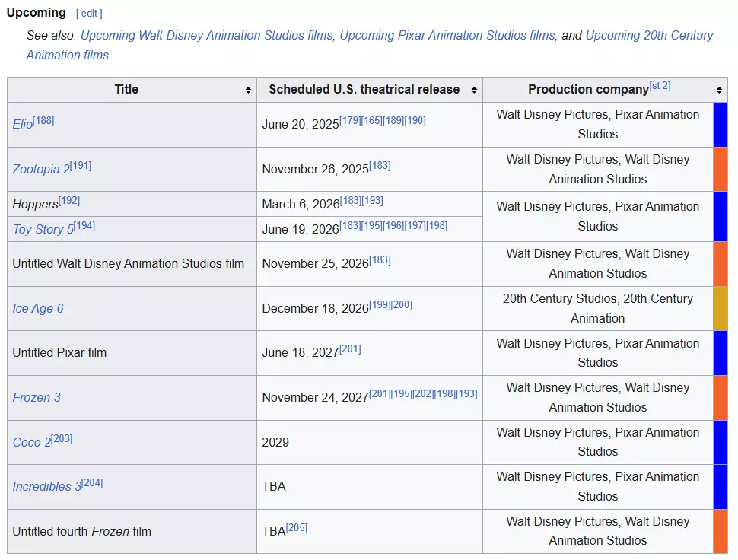Open the Toy Story 5 article

[43, 229]
